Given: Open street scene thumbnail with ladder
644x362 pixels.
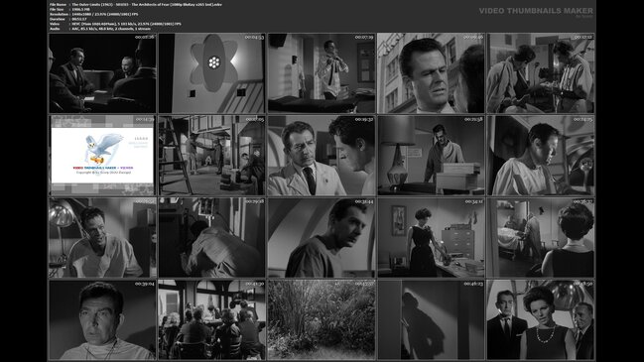Looking at the screenshot, I should (x=212, y=156).
